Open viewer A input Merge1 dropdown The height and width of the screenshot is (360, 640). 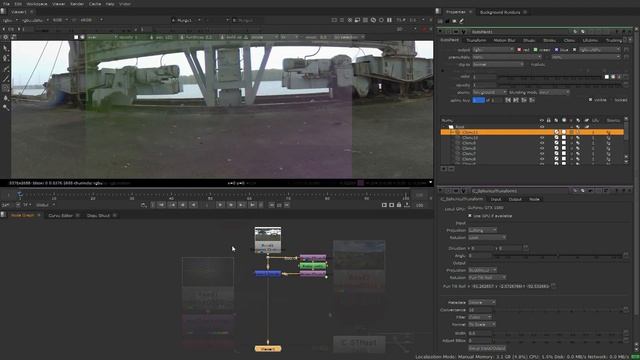click(x=186, y=20)
